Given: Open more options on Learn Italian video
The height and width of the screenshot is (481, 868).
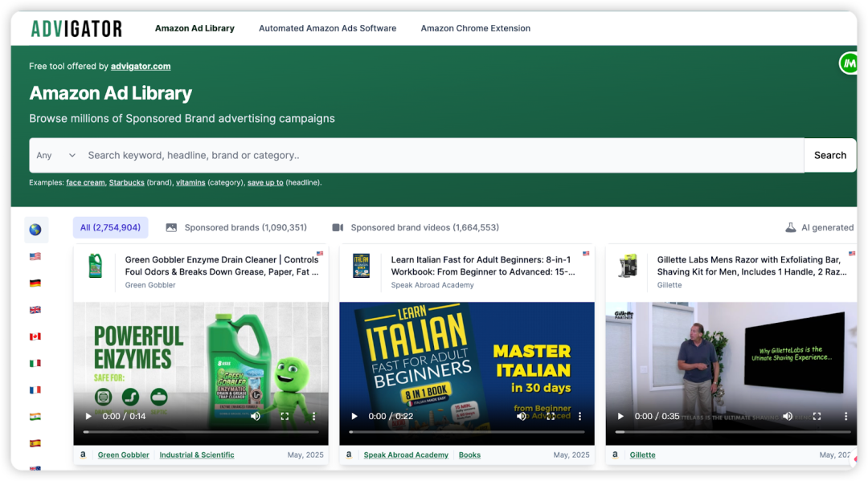Looking at the screenshot, I should point(580,416).
